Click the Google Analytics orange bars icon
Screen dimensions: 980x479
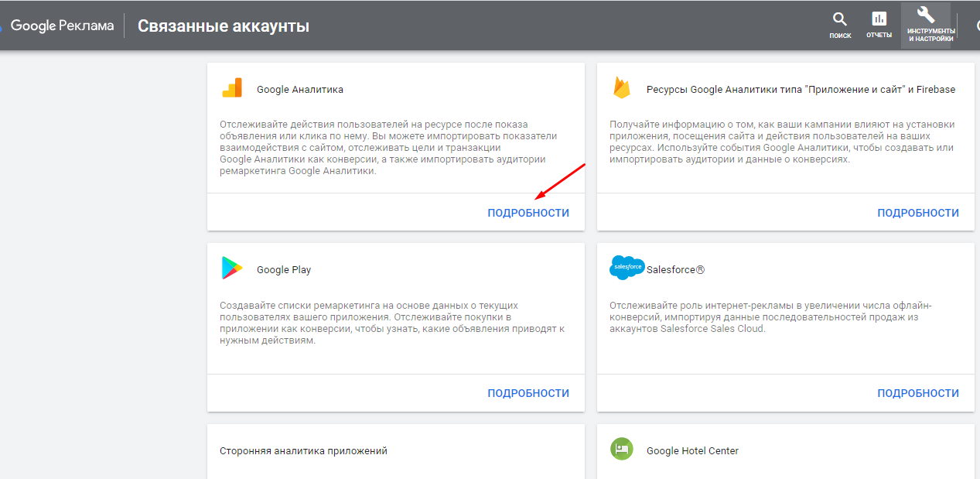tap(232, 88)
